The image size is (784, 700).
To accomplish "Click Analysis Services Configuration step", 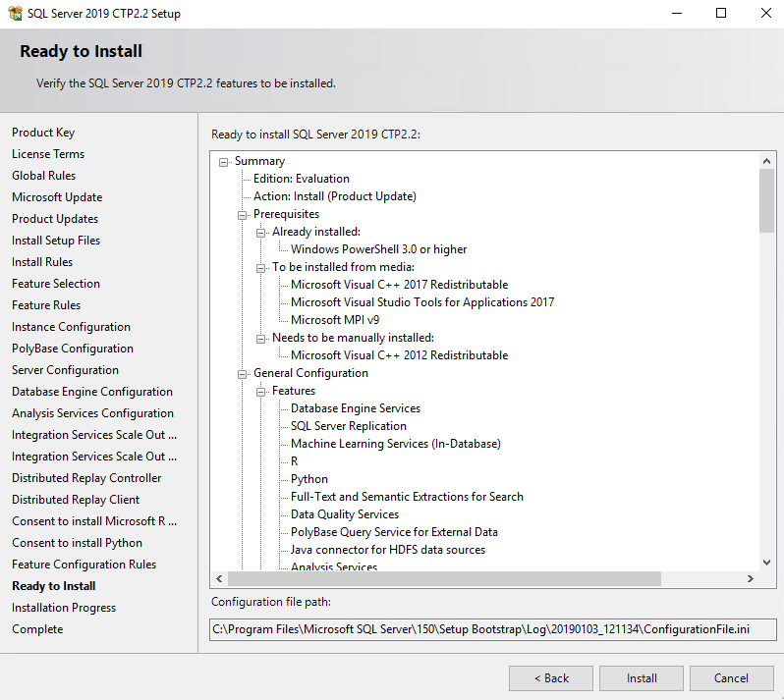I will point(92,413).
